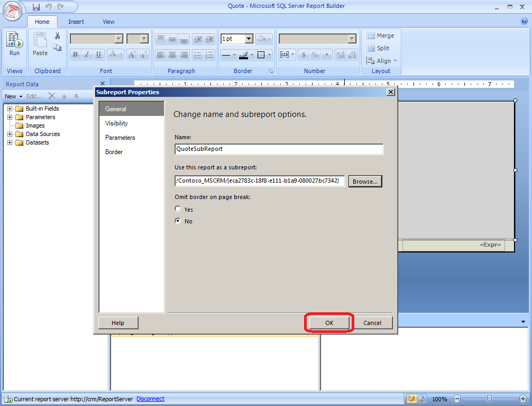Expand the Built-in Fields tree node

[x=10, y=109]
